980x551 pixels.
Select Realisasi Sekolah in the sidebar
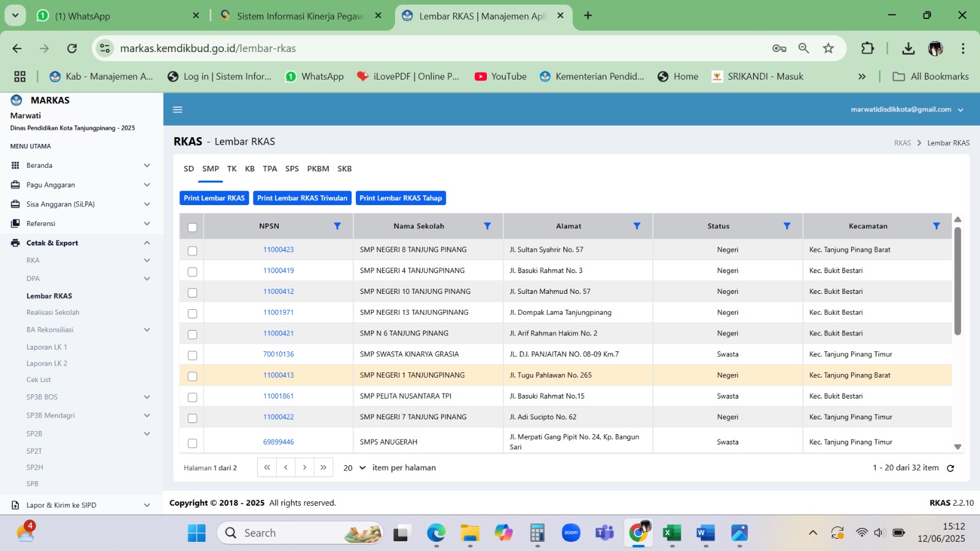(53, 313)
